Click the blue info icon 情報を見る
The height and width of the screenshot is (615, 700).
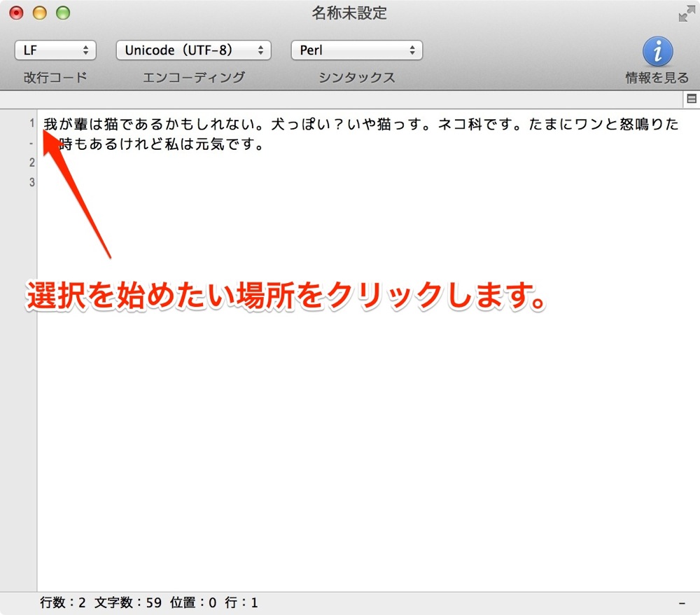(657, 52)
